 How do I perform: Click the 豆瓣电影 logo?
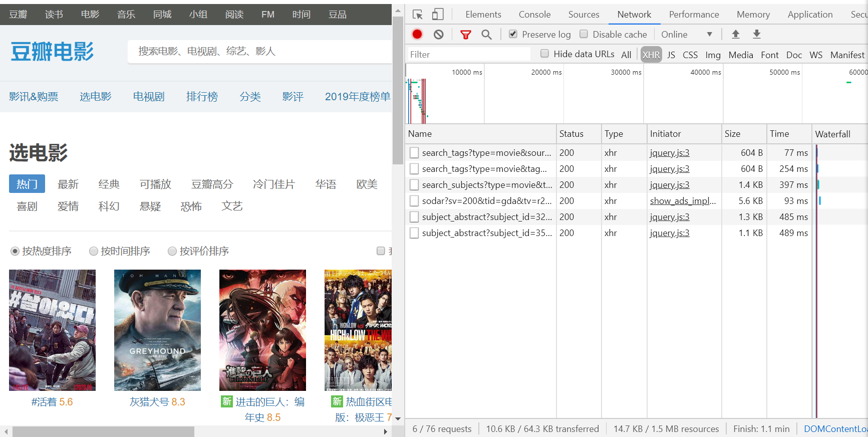[x=52, y=52]
